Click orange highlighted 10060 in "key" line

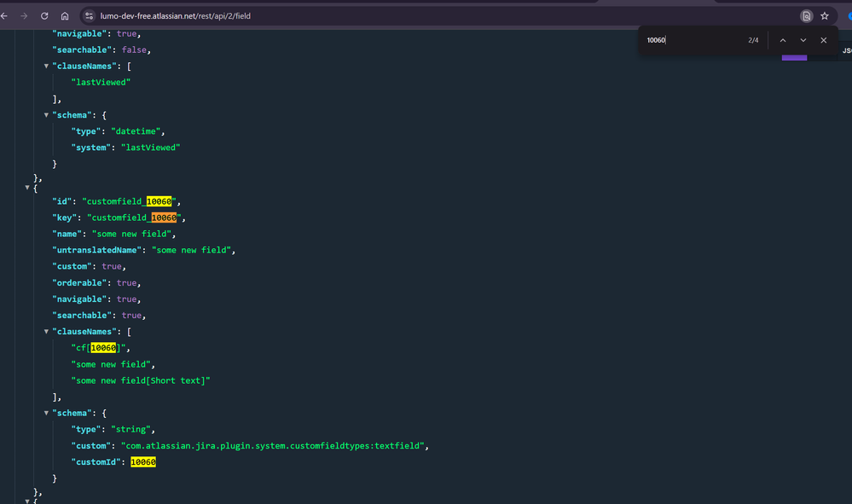pyautogui.click(x=164, y=217)
